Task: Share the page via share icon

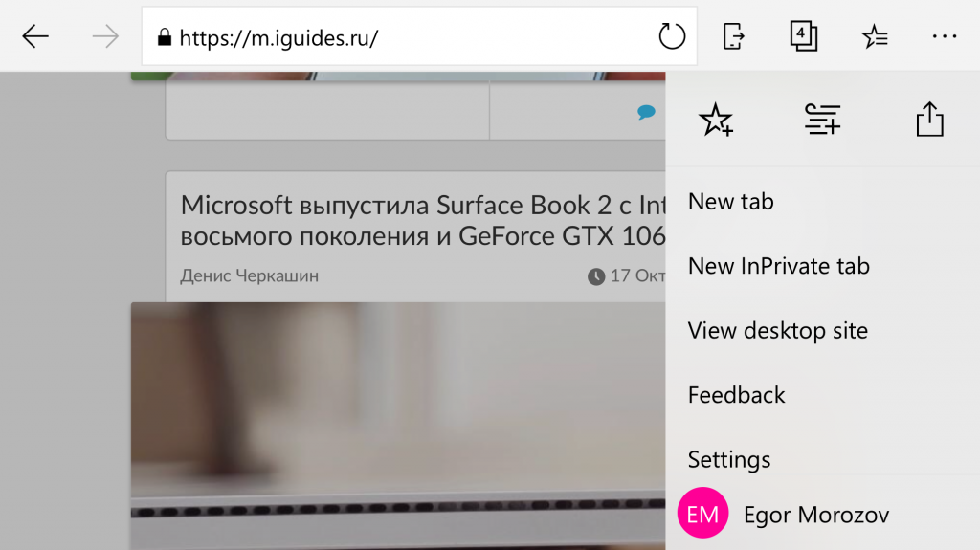Action: [929, 121]
